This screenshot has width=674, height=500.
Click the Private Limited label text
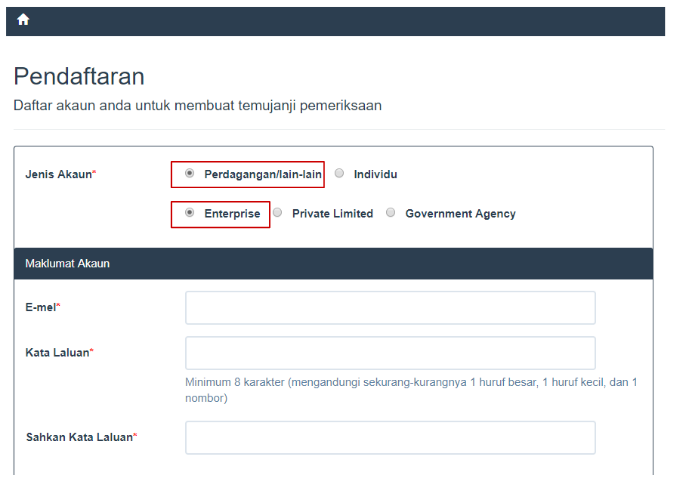(x=332, y=214)
